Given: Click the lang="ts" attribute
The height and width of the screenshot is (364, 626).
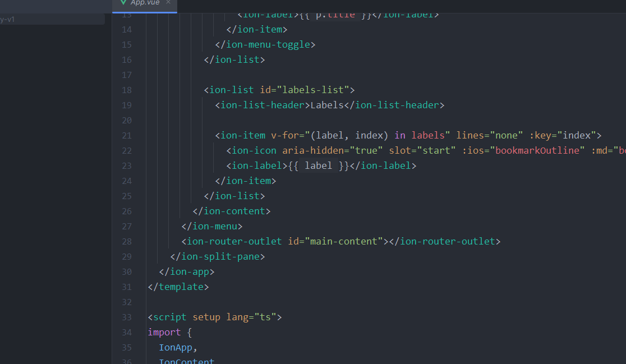Looking at the screenshot, I should pos(251,317).
